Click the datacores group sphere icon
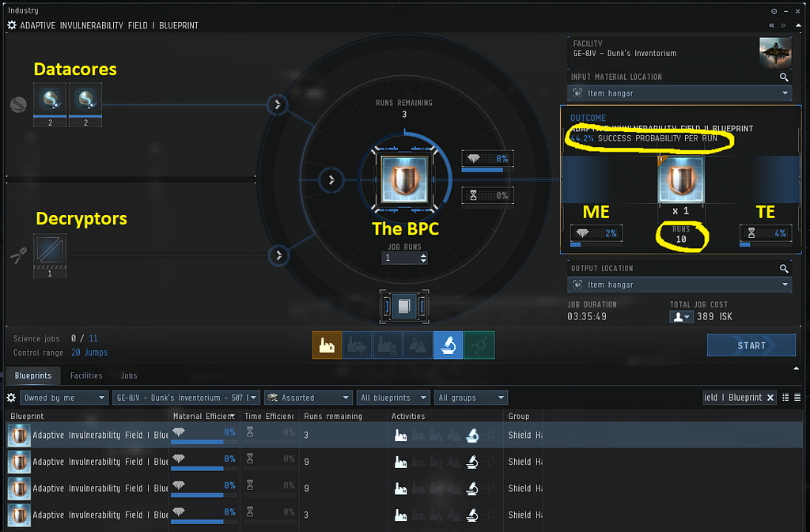The image size is (810, 532). coord(19,105)
